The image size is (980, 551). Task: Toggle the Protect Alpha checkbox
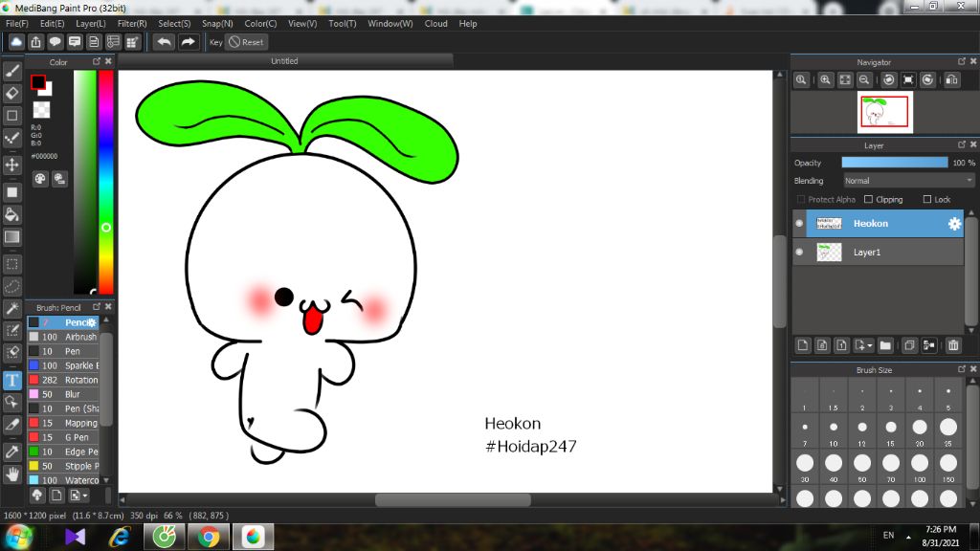coord(801,199)
